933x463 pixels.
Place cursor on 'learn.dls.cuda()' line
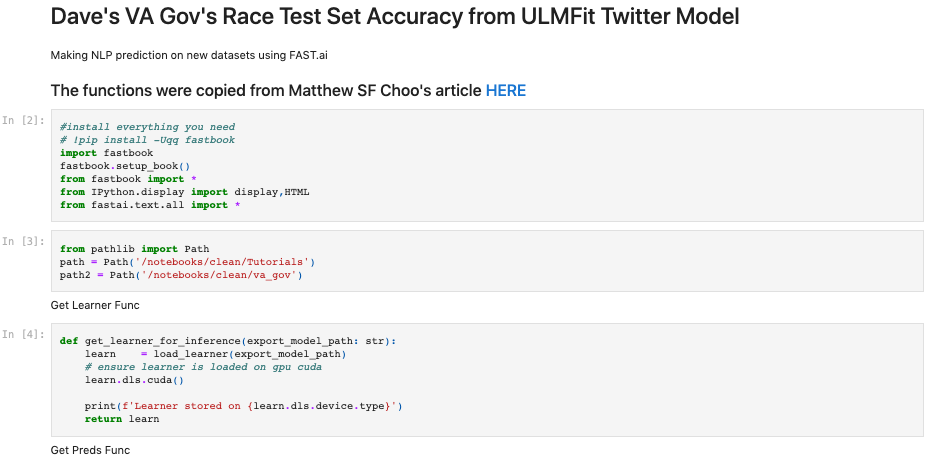[x=134, y=380]
